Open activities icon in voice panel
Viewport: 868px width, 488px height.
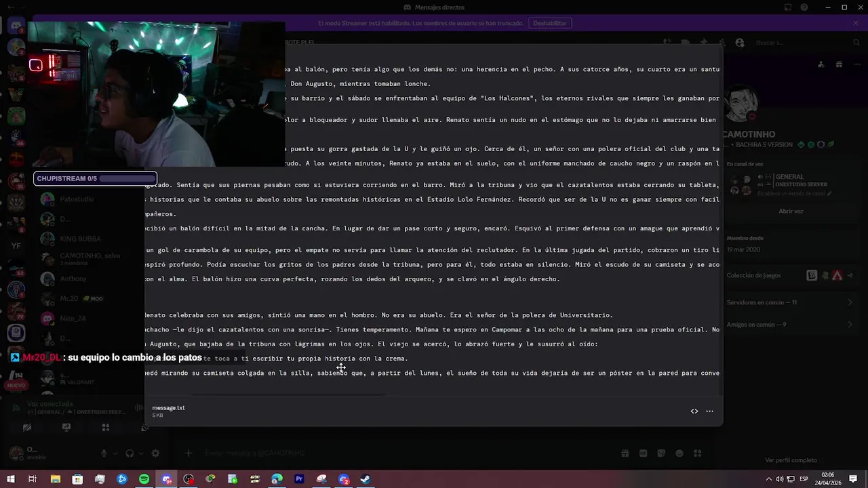pos(105,428)
